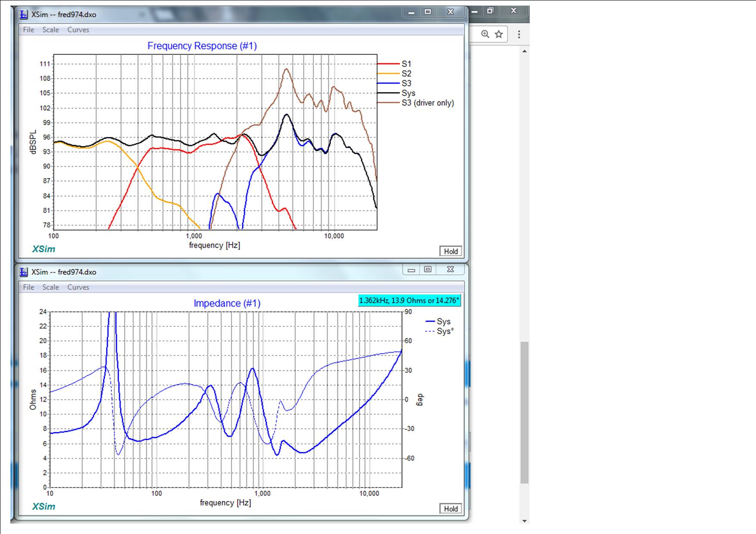The width and height of the screenshot is (756, 534).
Task: Close the Impedance window
Action: coord(450,270)
